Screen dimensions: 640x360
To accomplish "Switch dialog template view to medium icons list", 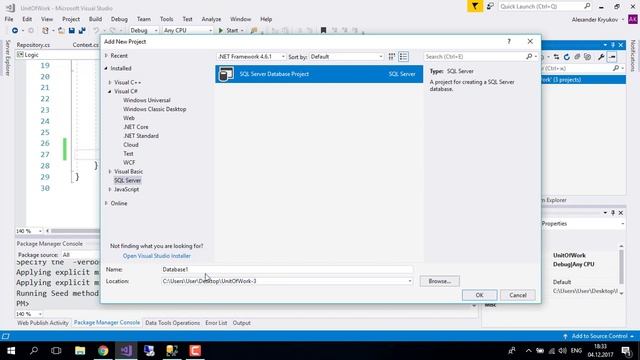I will [403, 57].
